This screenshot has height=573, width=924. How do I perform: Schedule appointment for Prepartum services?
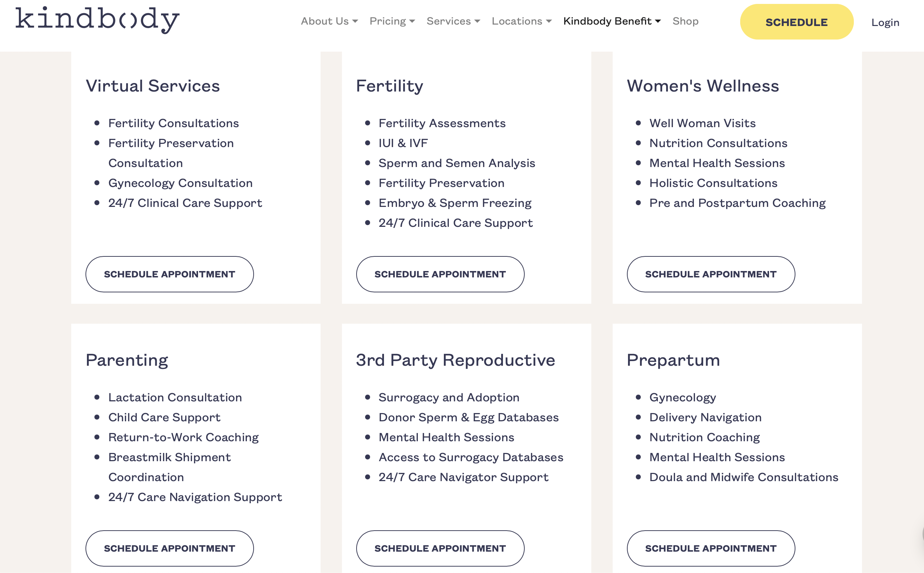(x=711, y=548)
